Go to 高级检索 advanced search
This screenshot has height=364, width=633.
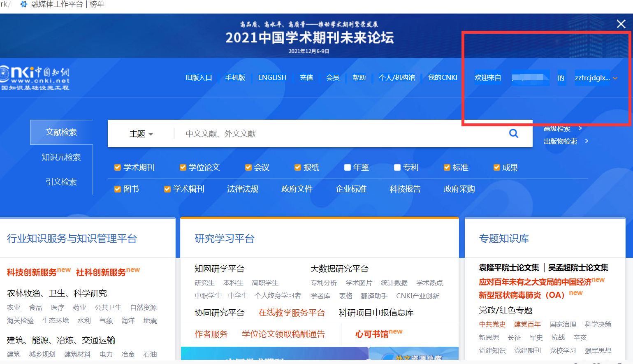[x=557, y=129]
